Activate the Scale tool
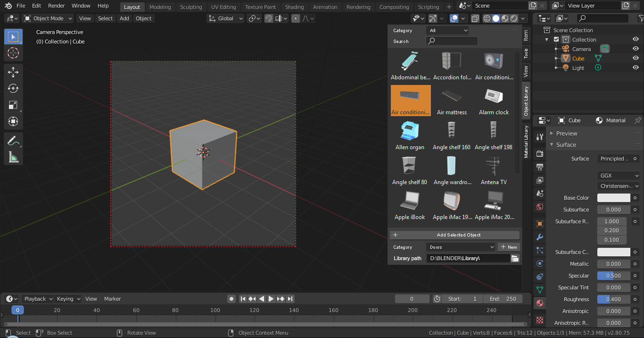The width and height of the screenshot is (644, 338). (13, 105)
